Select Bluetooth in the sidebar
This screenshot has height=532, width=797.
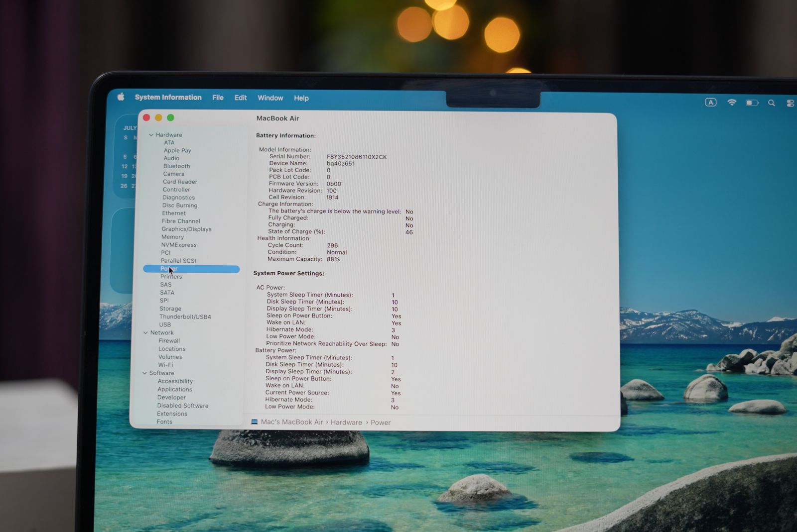[176, 166]
